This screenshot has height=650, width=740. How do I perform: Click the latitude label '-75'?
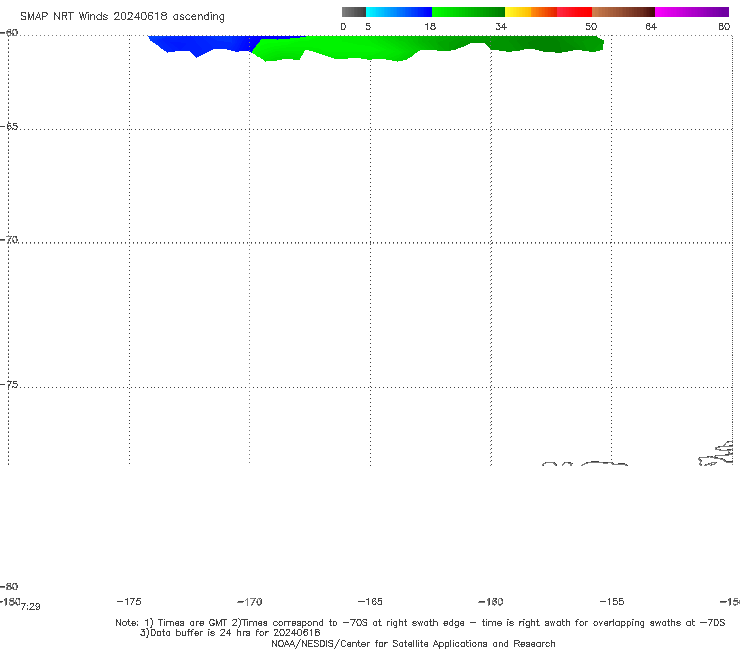click(9, 385)
